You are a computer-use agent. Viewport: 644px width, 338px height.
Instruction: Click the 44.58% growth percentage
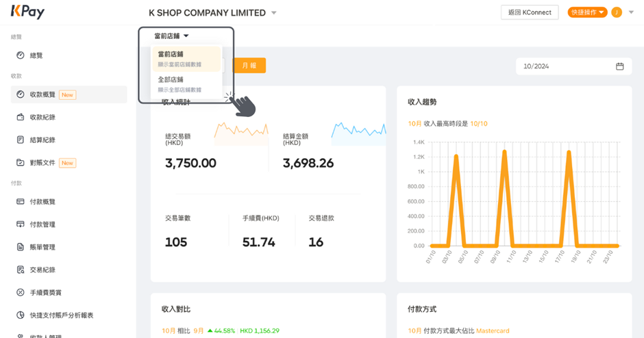point(225,330)
